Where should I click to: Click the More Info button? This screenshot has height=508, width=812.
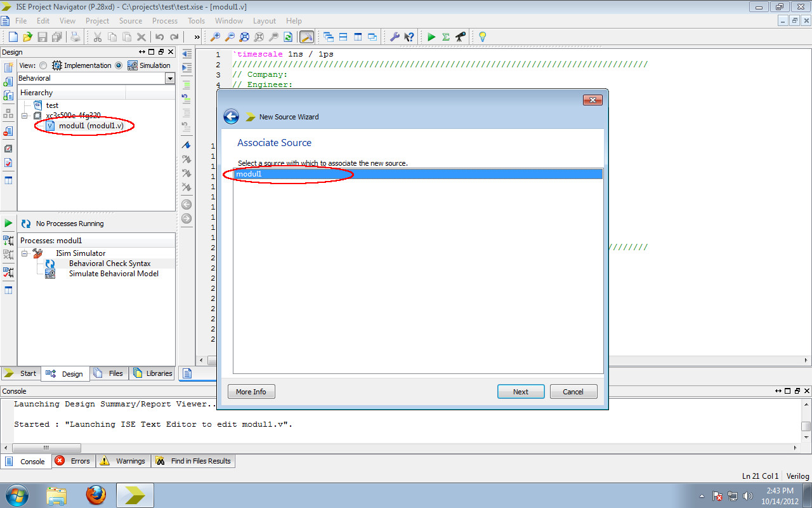251,391
